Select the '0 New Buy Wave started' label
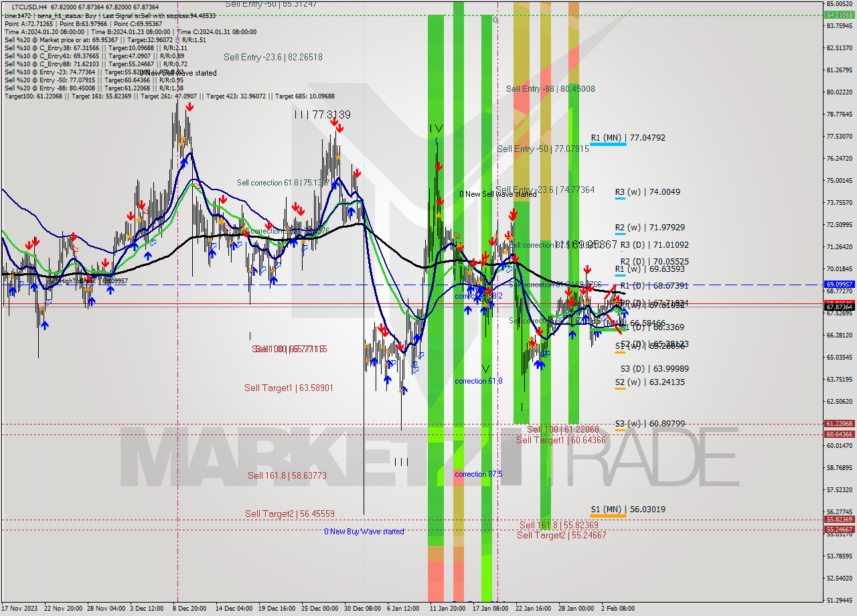This screenshot has height=616, width=857. [364, 532]
